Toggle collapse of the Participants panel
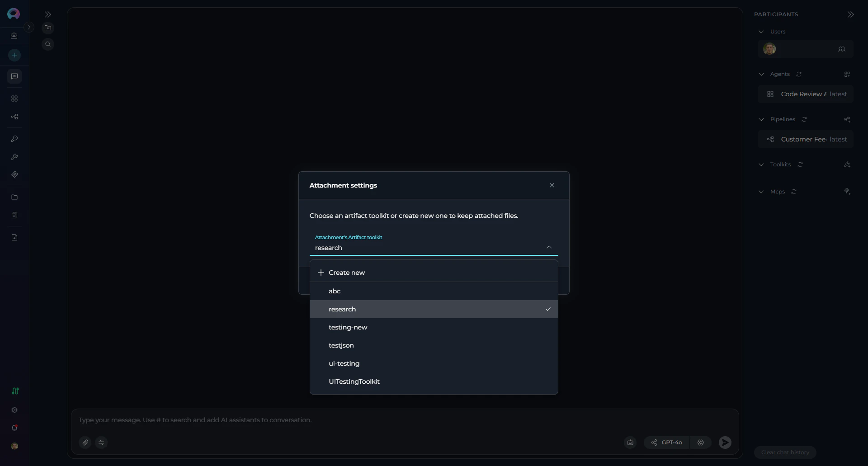 tap(850, 14)
